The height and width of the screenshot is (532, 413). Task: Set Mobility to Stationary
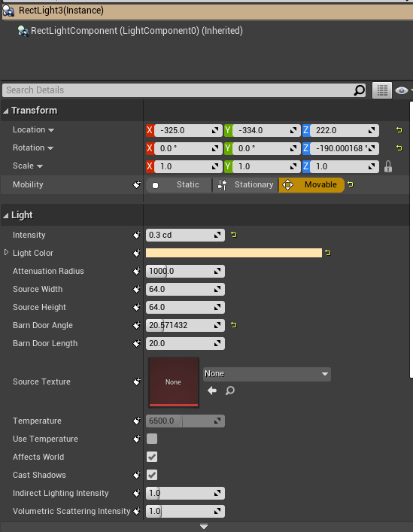pyautogui.click(x=246, y=184)
